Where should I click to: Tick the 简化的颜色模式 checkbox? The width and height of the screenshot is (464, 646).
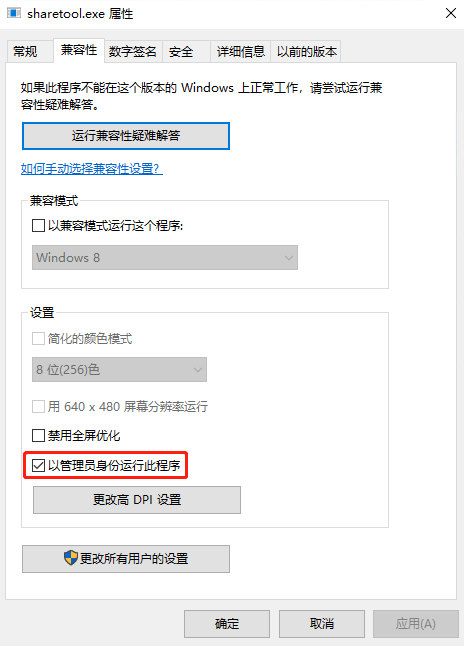[x=38, y=339]
